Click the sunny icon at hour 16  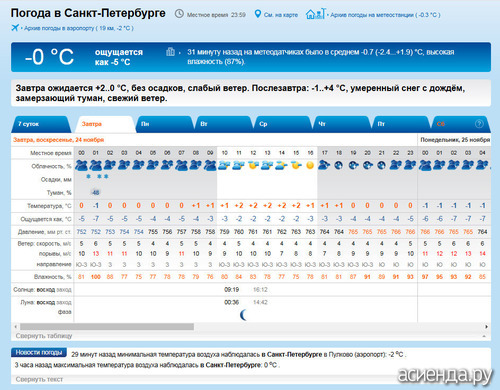(310, 165)
